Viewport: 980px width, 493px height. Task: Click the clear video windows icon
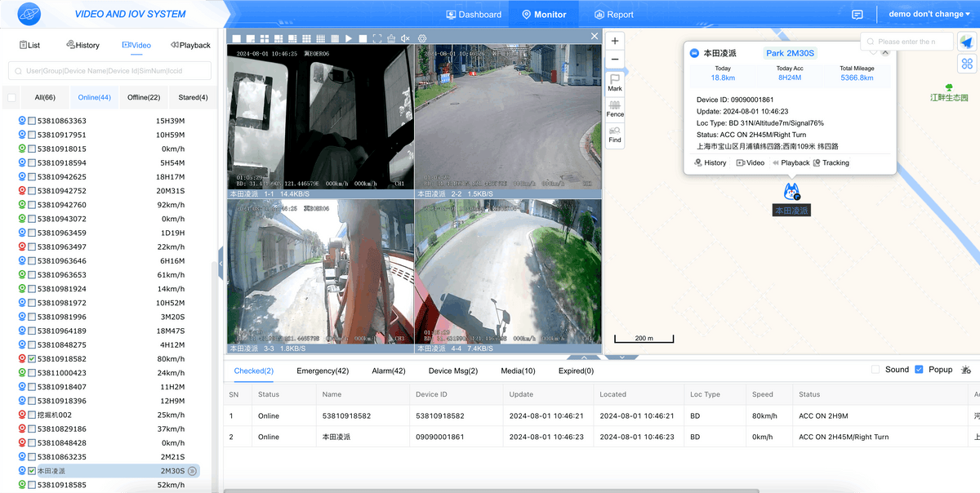391,38
